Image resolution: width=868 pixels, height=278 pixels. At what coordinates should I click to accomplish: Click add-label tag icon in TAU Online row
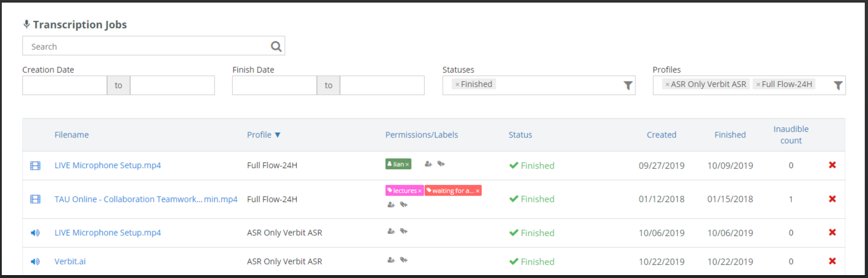tap(404, 204)
